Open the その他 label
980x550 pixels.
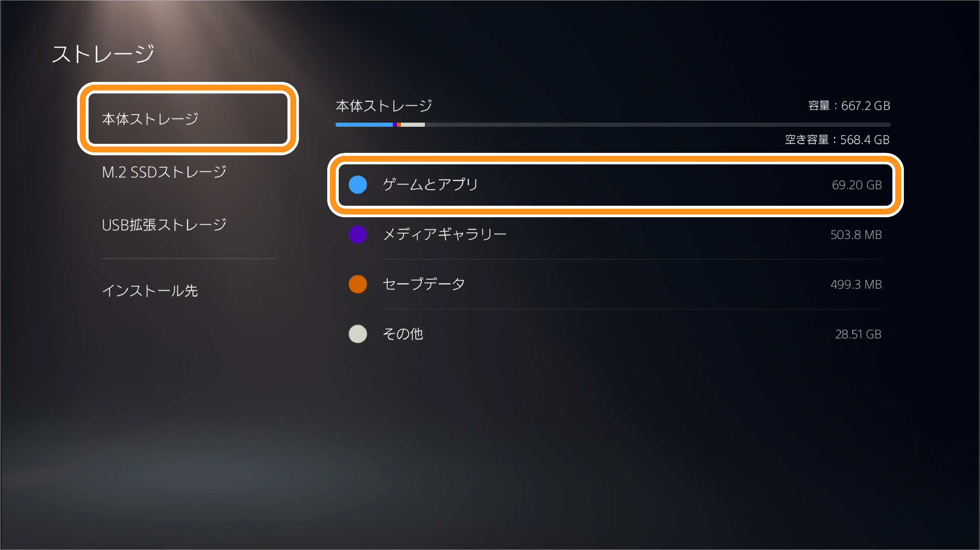402,334
